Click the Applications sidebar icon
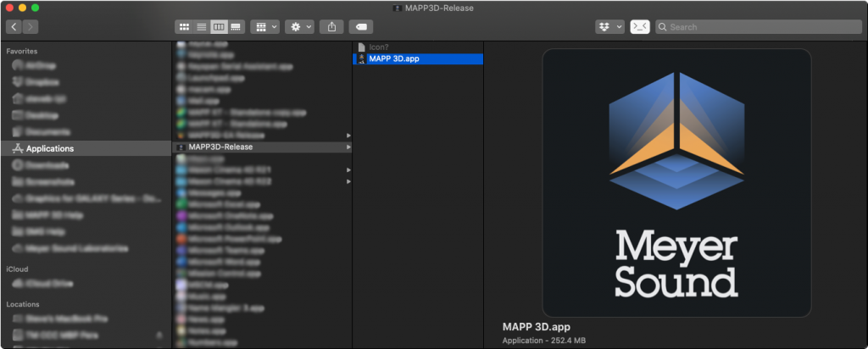 [x=17, y=148]
